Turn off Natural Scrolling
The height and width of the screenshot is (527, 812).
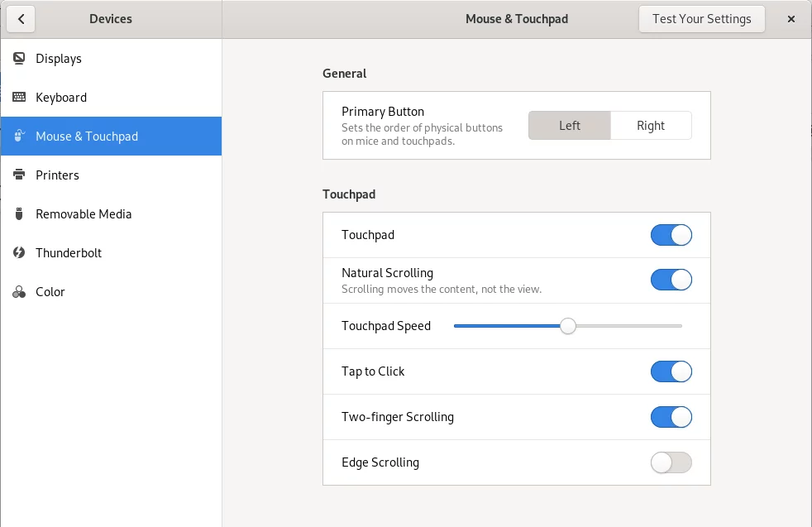[x=671, y=280]
